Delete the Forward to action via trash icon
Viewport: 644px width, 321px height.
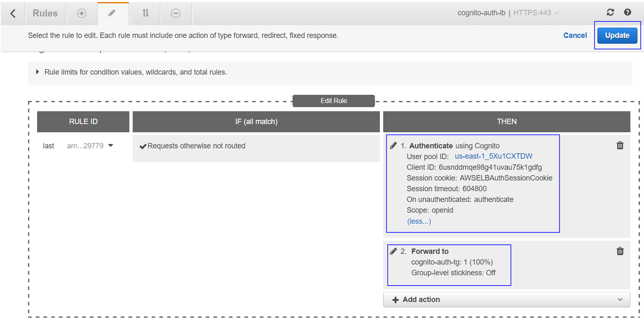(x=620, y=251)
